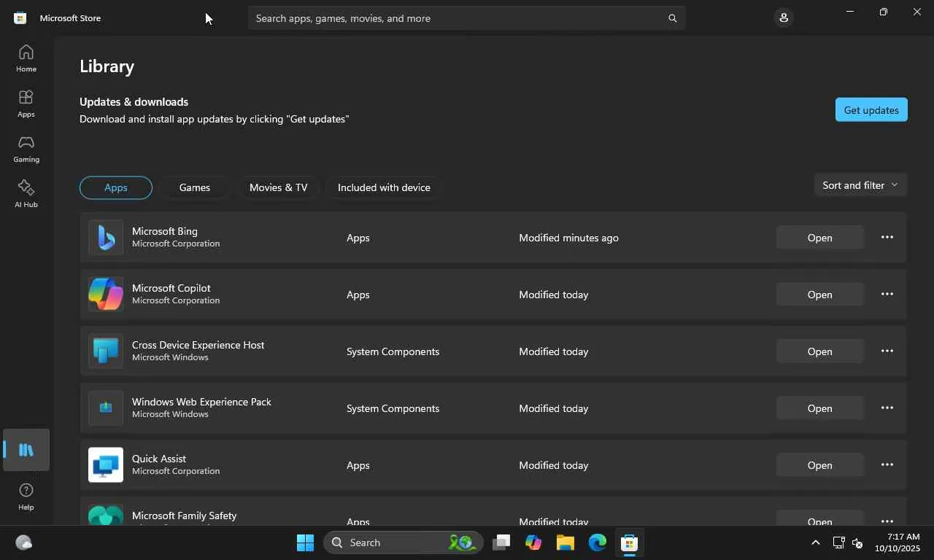
Task: Switch to the Movies & TV tab
Action: [x=279, y=187]
